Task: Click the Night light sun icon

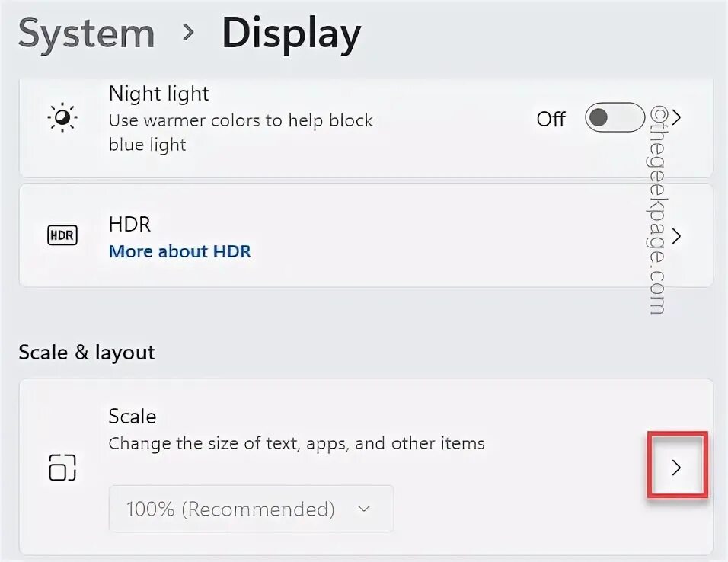Action: point(62,119)
